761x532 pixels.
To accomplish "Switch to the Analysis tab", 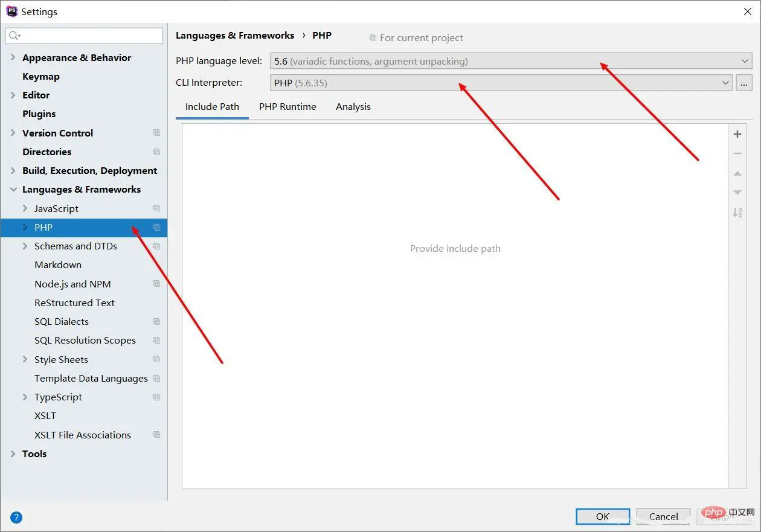I will click(353, 107).
